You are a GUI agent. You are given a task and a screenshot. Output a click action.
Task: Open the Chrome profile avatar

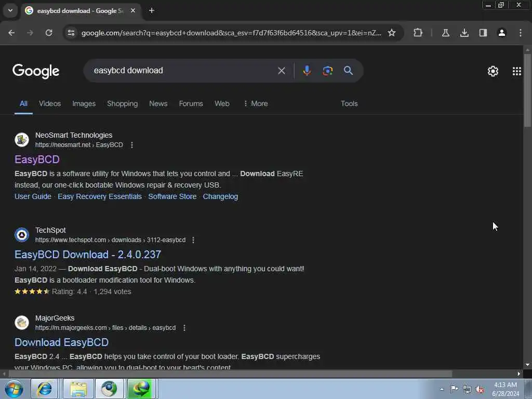[502, 33]
